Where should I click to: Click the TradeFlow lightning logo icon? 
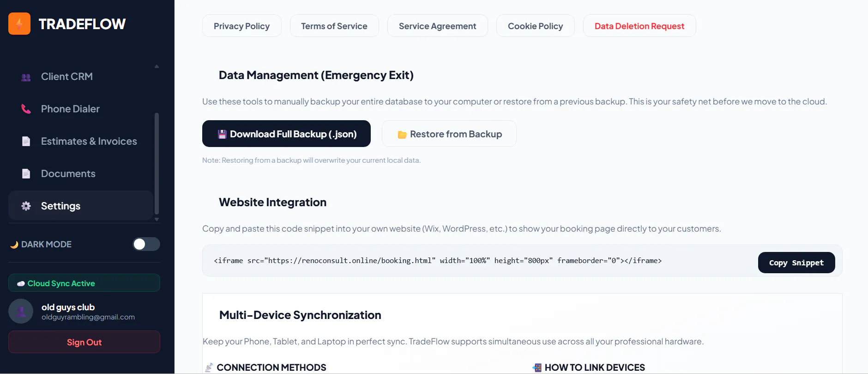[19, 24]
